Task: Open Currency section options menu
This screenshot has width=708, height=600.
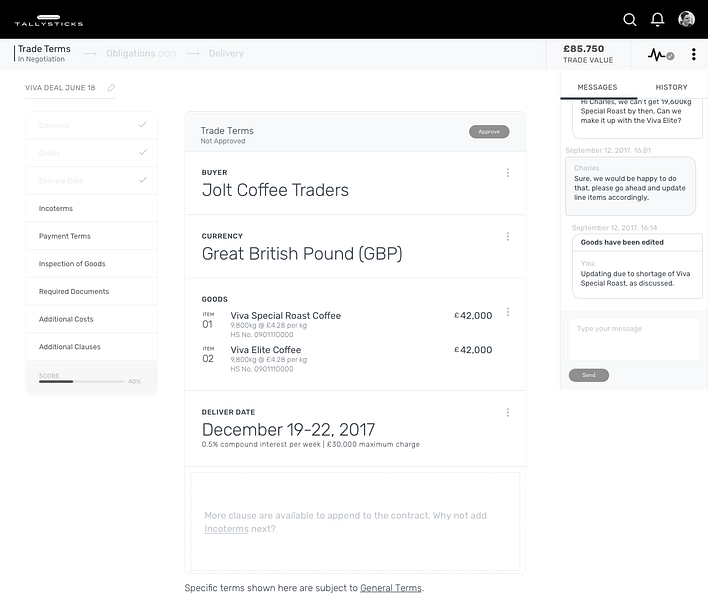Action: pyautogui.click(x=508, y=237)
